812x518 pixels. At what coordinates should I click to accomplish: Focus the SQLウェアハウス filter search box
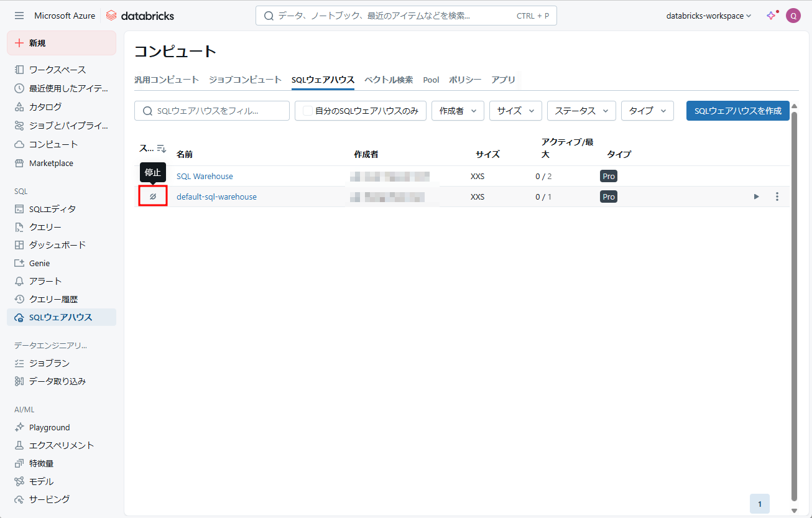coord(212,111)
